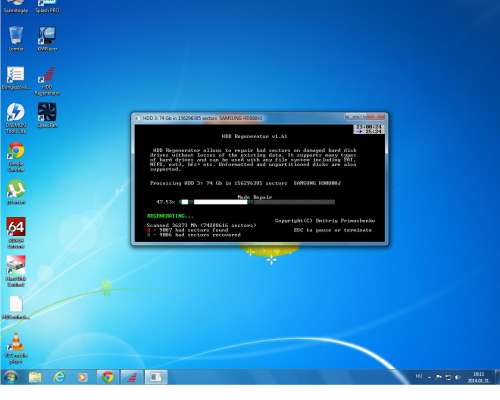Open the Action Center flag tray icon
Screen dimensions: 500x400
[x=439, y=377]
